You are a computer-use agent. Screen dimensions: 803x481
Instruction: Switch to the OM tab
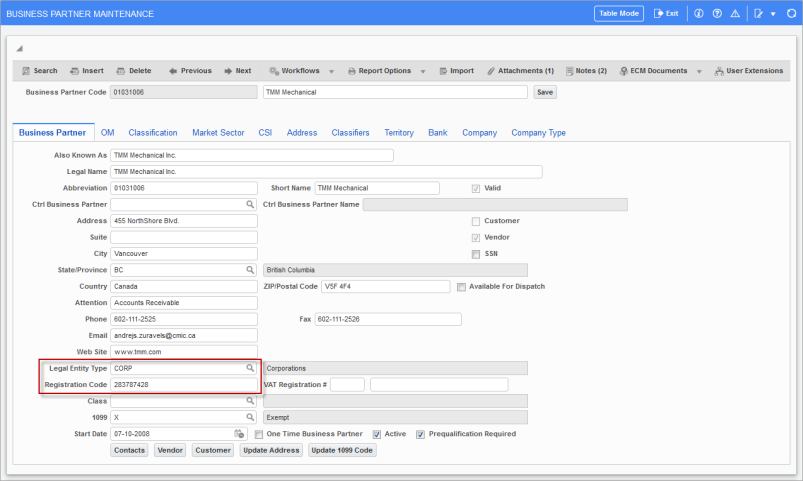pyautogui.click(x=108, y=133)
